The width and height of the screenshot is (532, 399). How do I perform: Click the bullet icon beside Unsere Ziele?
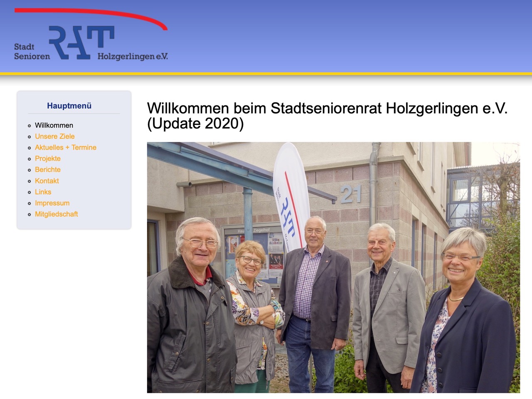pyautogui.click(x=29, y=137)
